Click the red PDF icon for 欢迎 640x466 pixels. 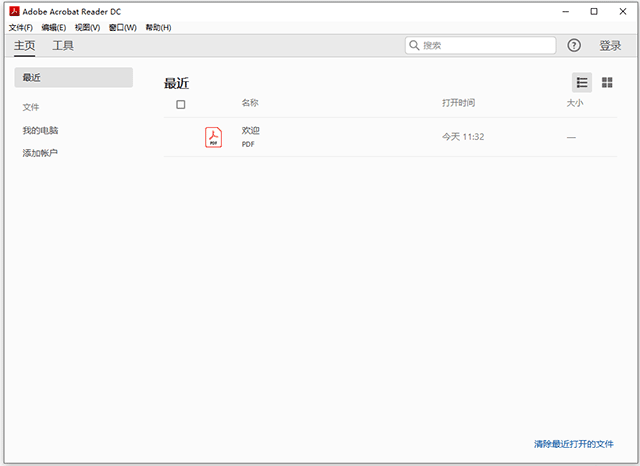[x=213, y=137]
